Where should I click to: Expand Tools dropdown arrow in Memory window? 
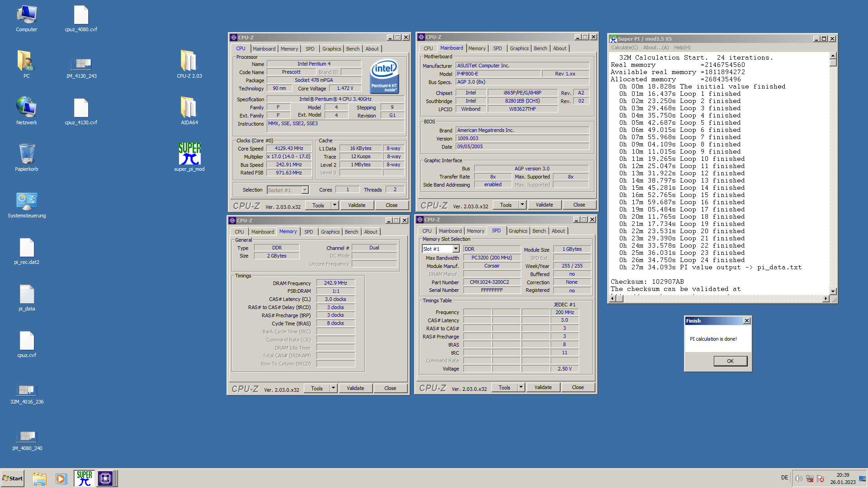[x=333, y=388]
